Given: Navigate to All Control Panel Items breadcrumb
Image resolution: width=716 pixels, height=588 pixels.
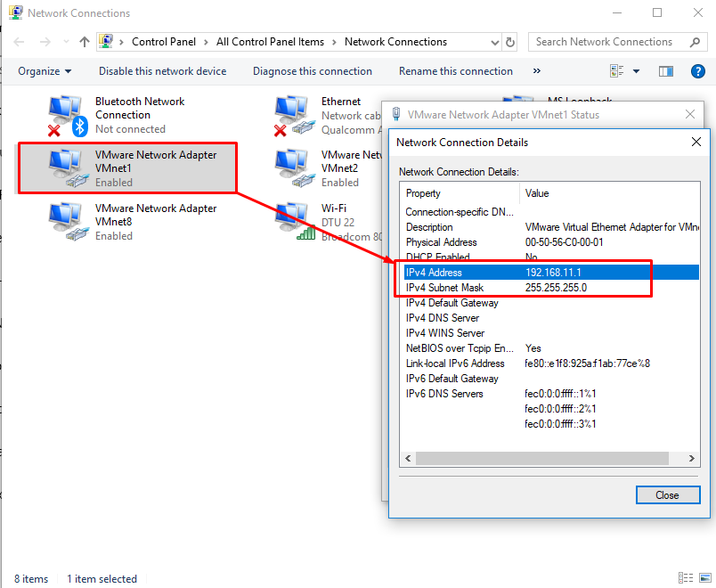Looking at the screenshot, I should (x=270, y=42).
